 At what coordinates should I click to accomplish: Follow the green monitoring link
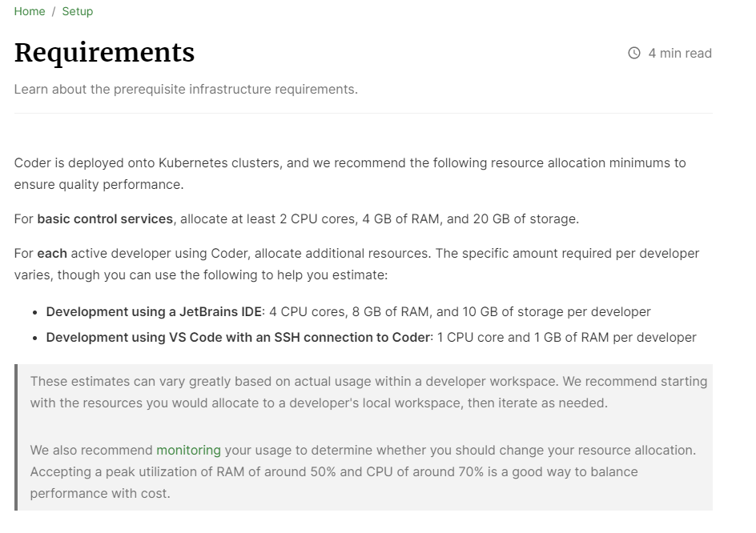click(x=188, y=450)
